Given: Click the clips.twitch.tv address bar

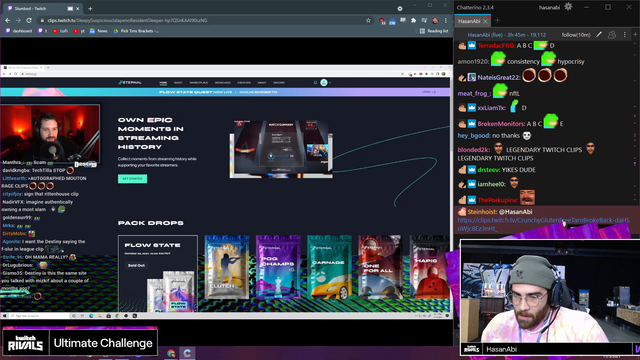Looking at the screenshot, I should tap(204, 20).
